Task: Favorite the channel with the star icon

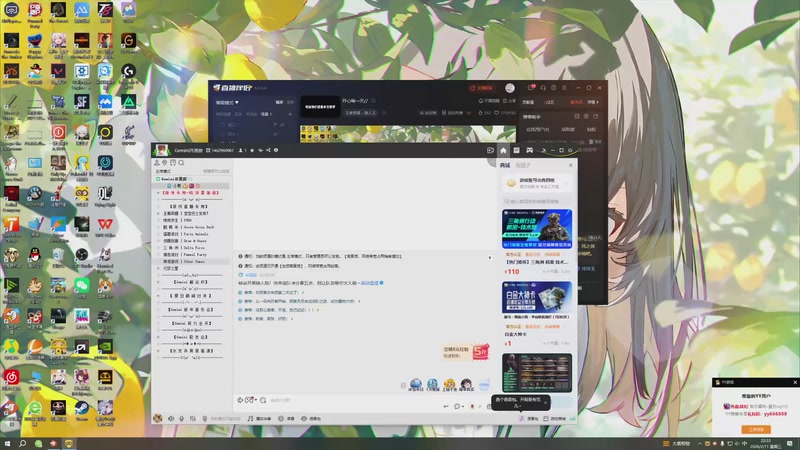Action: [252, 151]
